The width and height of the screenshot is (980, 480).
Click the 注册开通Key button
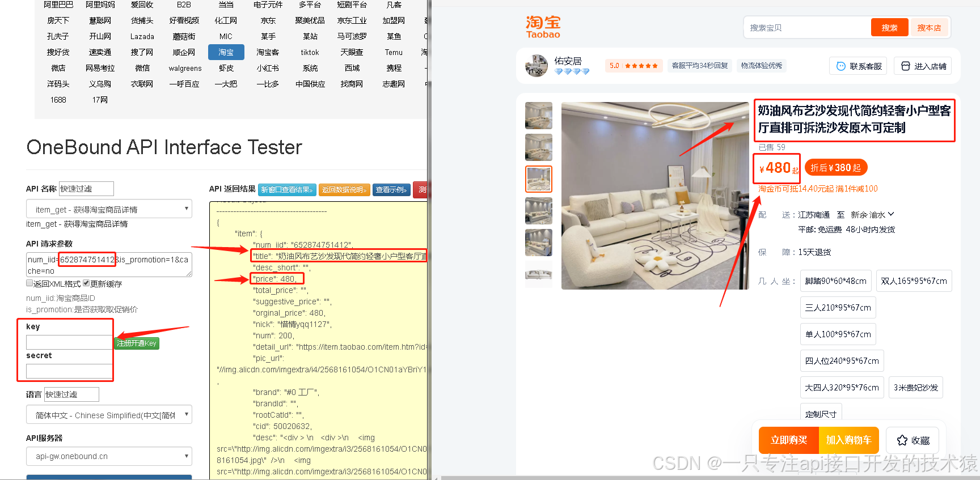(x=137, y=343)
